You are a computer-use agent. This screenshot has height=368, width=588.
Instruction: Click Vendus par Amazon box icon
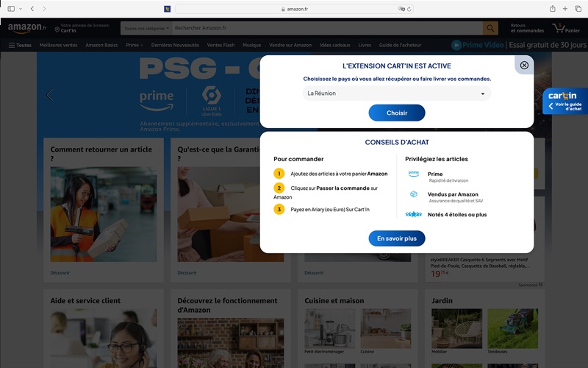tap(414, 194)
